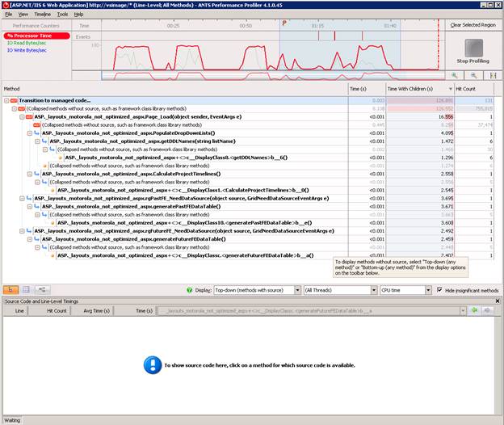Screen dimensions: 504x425
Task: Select the IO Read Bytes/sec counter
Action: click(27, 43)
